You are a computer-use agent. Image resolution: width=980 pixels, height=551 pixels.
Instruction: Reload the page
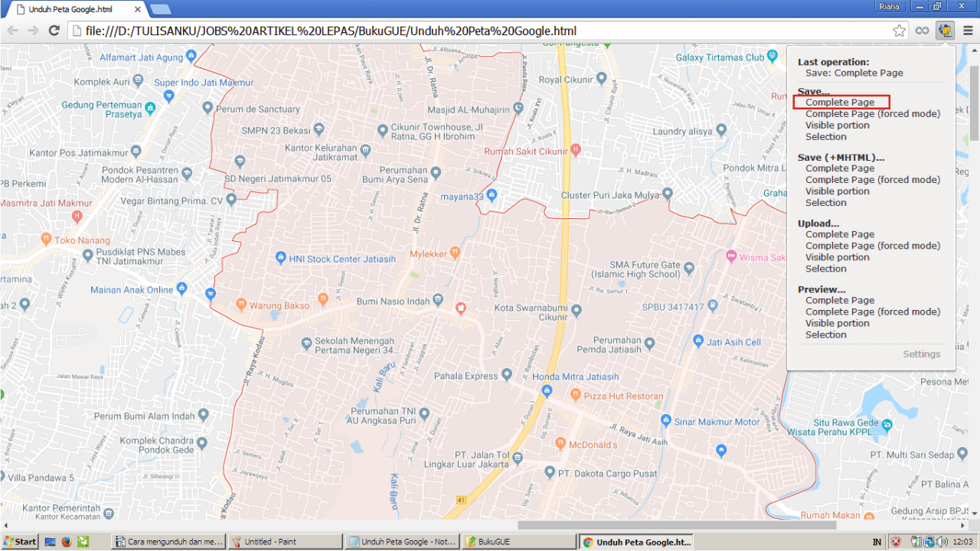point(54,31)
